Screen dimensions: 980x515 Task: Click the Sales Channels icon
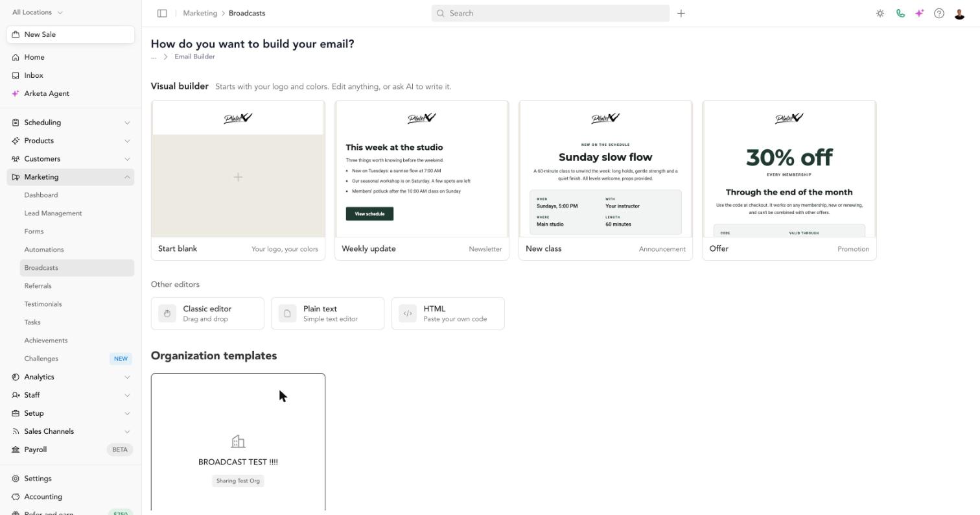point(16,431)
